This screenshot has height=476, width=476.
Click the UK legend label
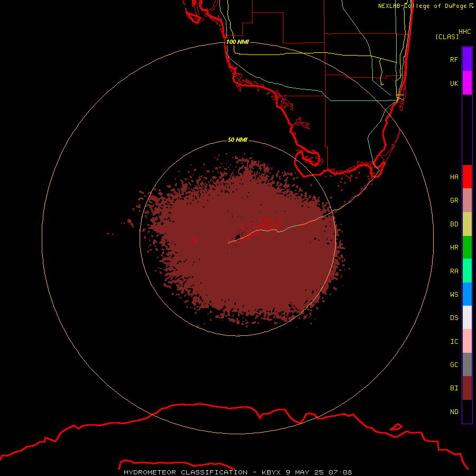pyautogui.click(x=454, y=83)
